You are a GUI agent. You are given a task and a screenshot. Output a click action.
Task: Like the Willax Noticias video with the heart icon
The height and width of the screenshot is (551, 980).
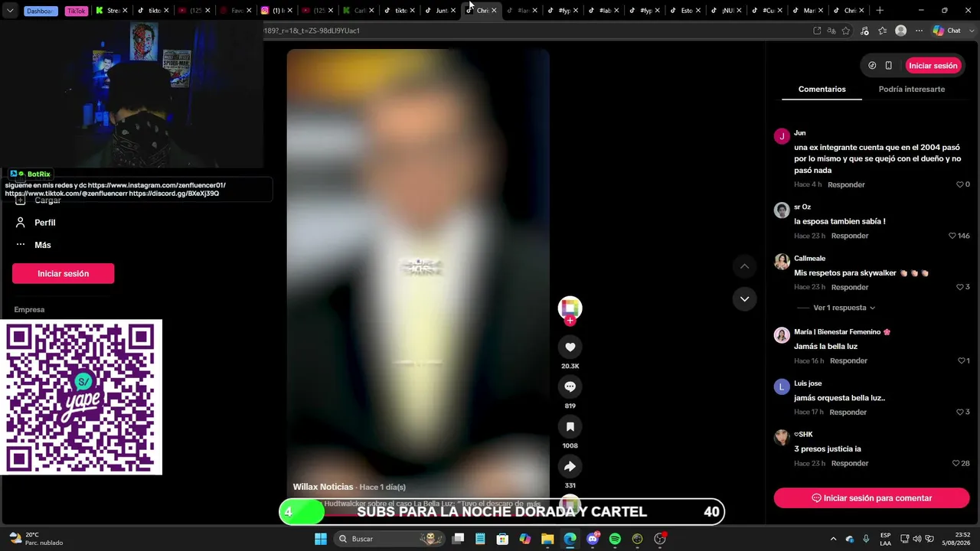point(570,347)
